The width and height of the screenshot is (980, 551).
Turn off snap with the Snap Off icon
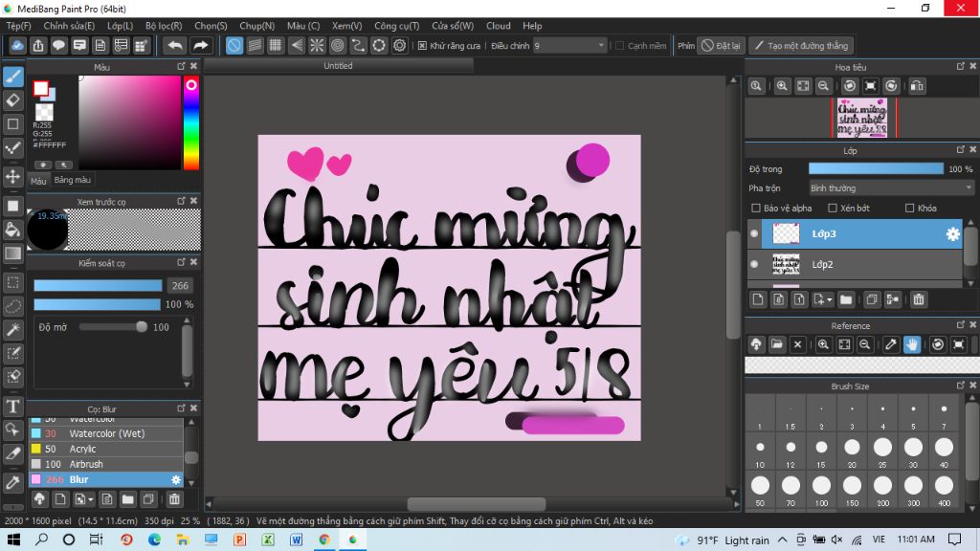coord(234,46)
